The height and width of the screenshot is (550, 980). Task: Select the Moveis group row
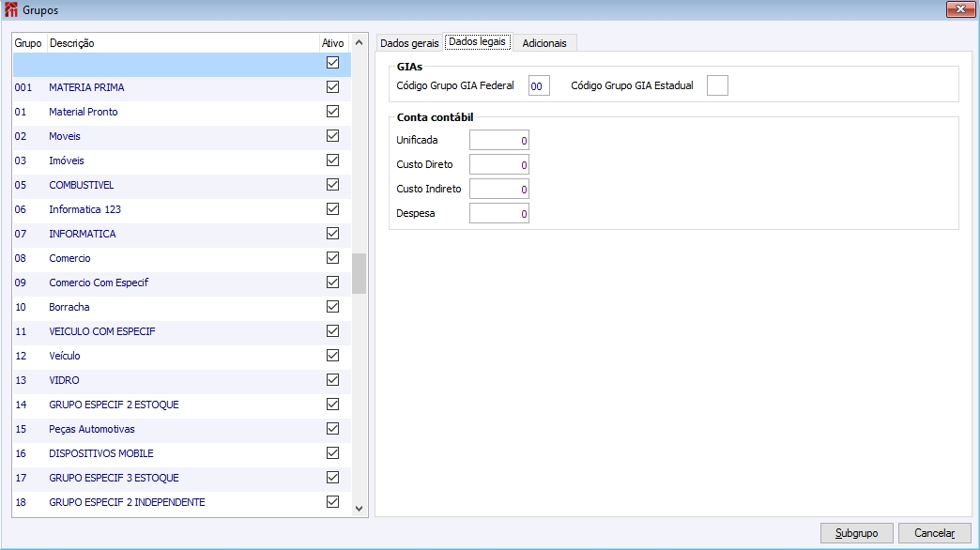(182, 136)
